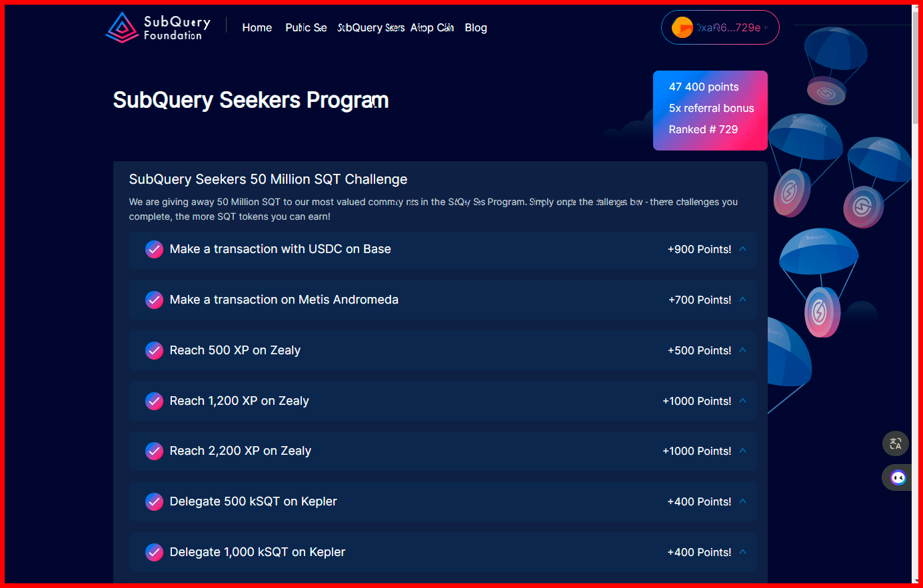Open the Airdrop Claim navigation item
Viewport: 923px width, 588px height.
coord(432,27)
